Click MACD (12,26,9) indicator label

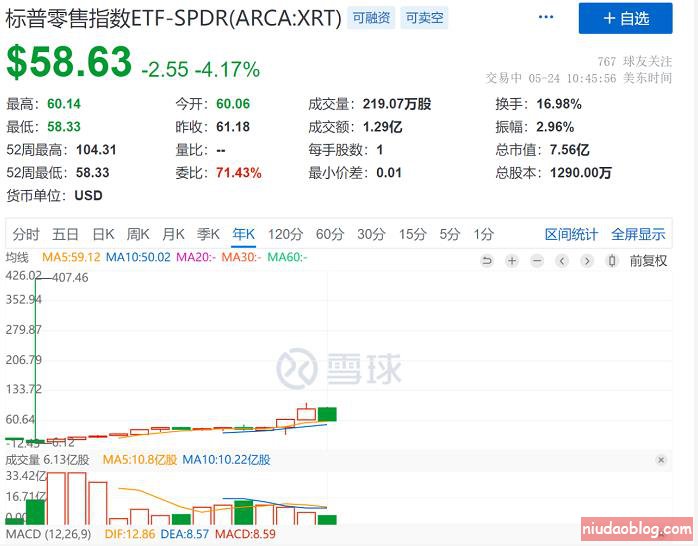48,534
